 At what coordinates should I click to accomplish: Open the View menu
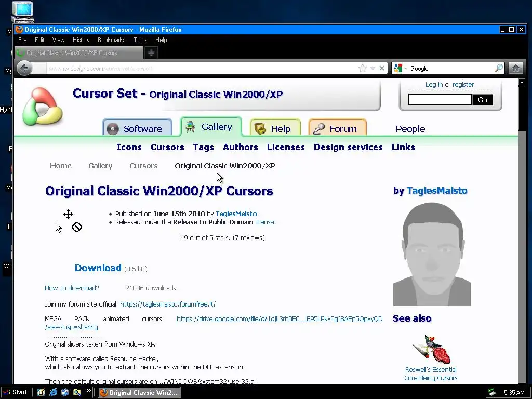coord(58,40)
